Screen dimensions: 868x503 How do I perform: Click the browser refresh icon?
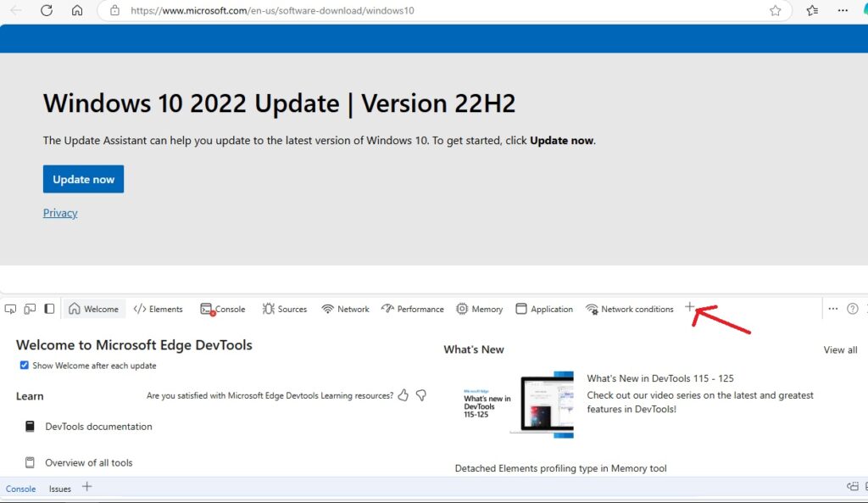pyautogui.click(x=47, y=10)
